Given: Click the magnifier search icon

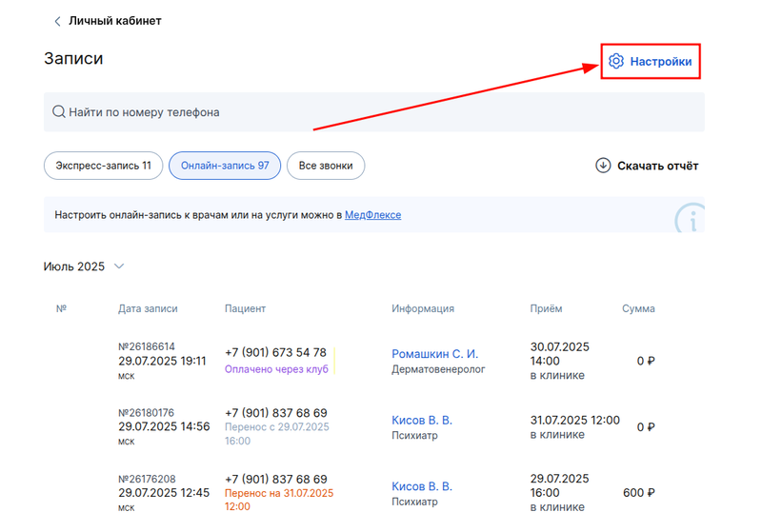Looking at the screenshot, I should tap(59, 112).
